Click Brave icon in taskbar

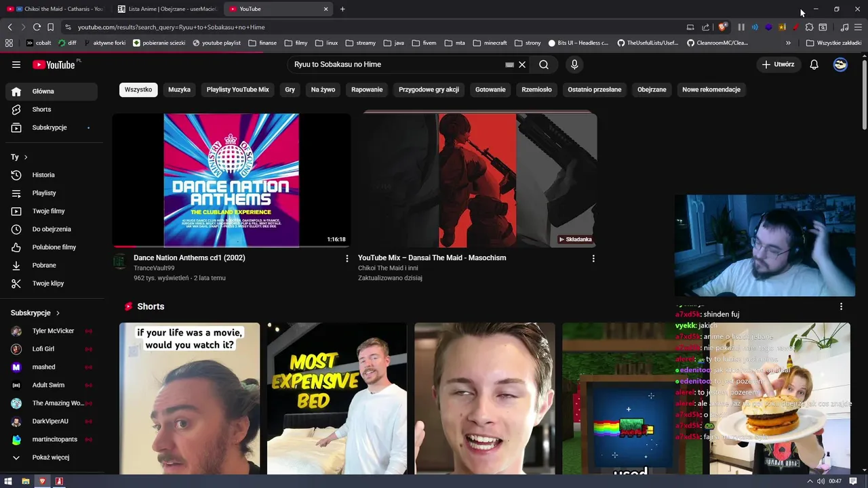tap(42, 481)
